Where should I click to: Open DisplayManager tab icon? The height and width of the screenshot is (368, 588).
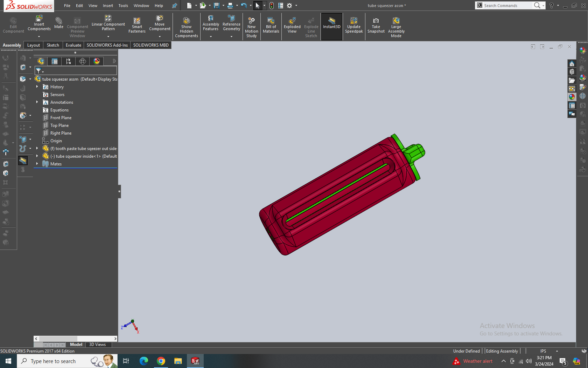point(97,61)
